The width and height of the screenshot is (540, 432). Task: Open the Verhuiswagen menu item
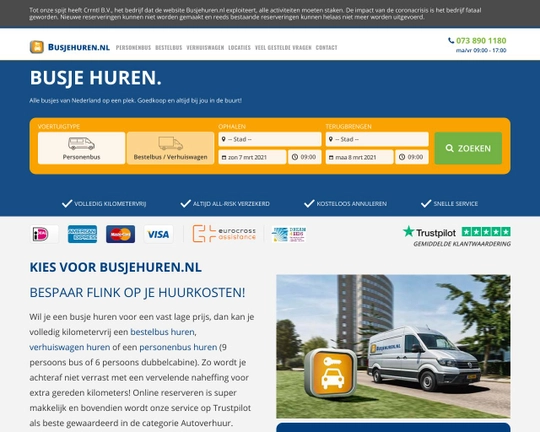pyautogui.click(x=205, y=48)
